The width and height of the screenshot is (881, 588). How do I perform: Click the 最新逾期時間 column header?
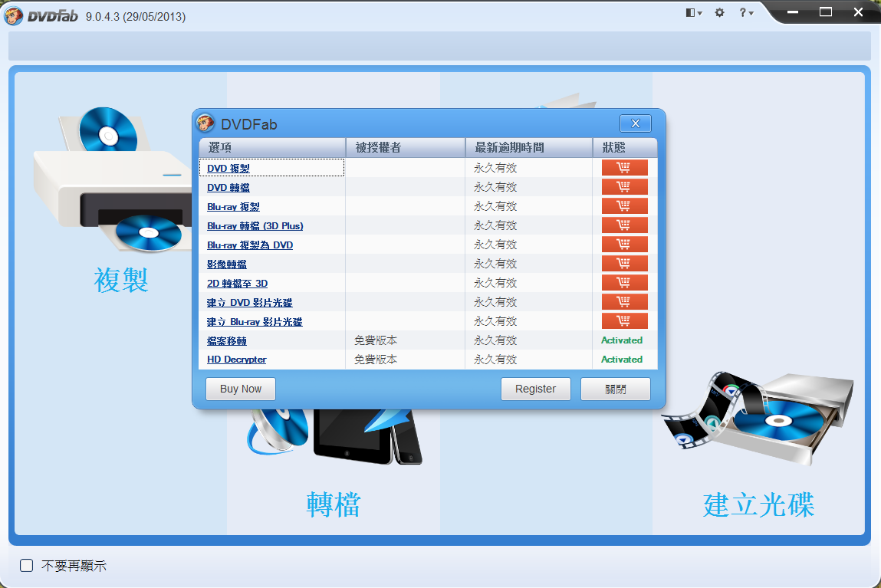[x=529, y=148]
